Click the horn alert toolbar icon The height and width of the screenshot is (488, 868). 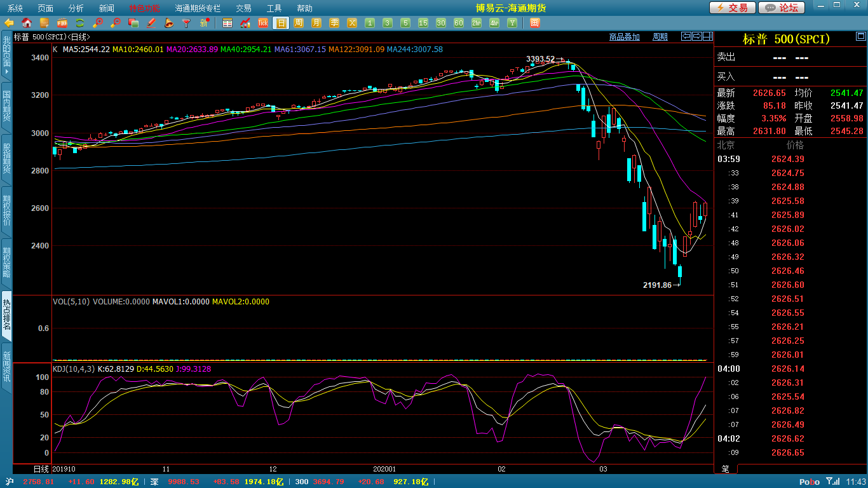[169, 23]
